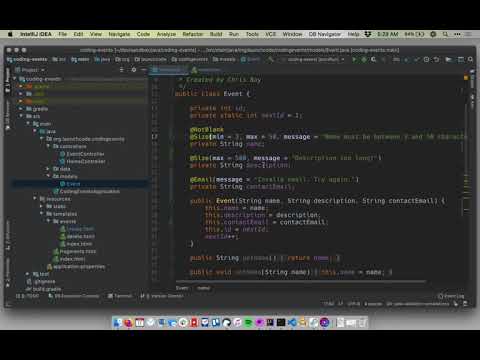
Task: Open the Refactor menu
Action: pyautogui.click(x=192, y=34)
